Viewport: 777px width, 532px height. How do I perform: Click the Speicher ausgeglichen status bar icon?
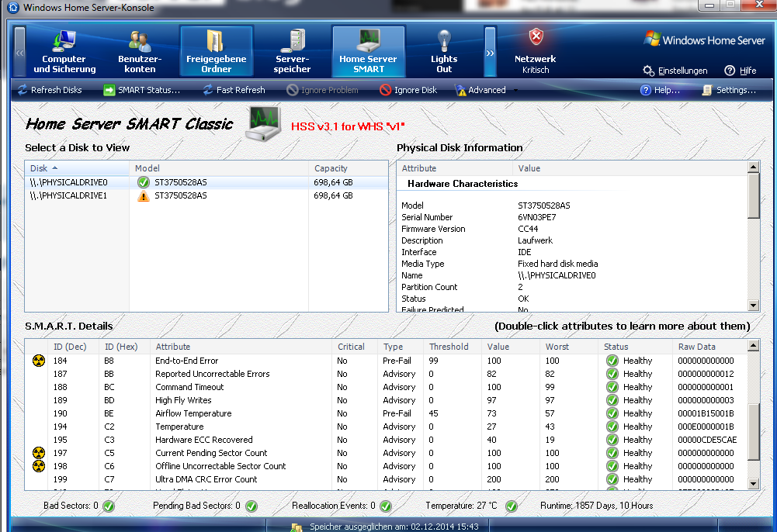pos(297,527)
